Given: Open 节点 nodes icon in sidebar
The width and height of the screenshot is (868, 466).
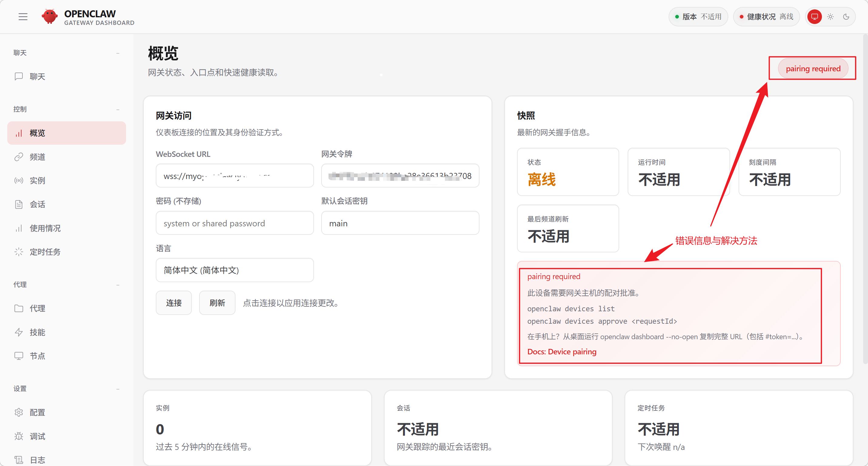Looking at the screenshot, I should [19, 355].
